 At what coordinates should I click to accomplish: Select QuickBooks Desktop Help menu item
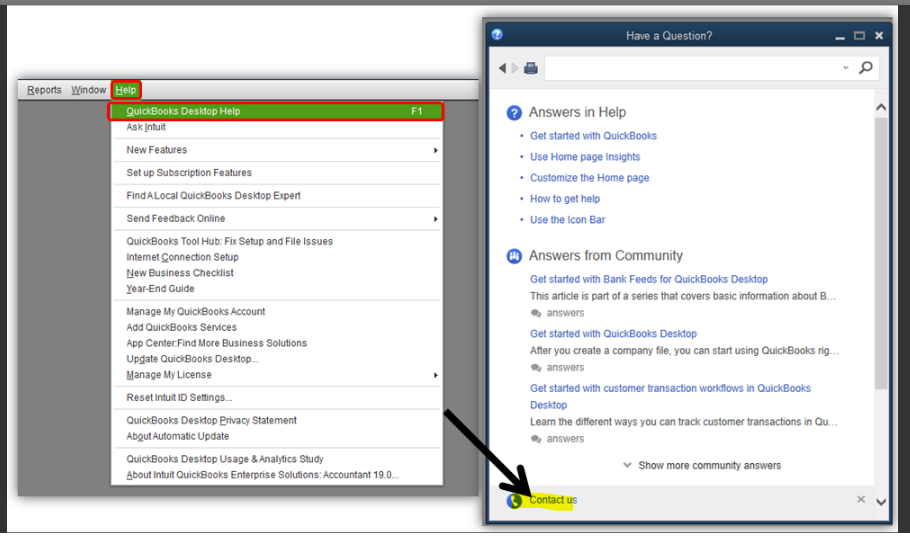276,111
